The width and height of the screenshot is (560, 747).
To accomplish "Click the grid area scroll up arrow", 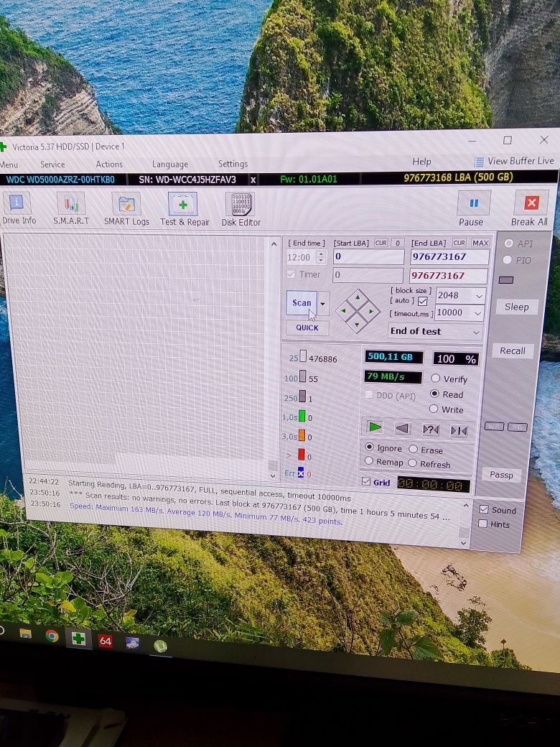I will pos(274,243).
